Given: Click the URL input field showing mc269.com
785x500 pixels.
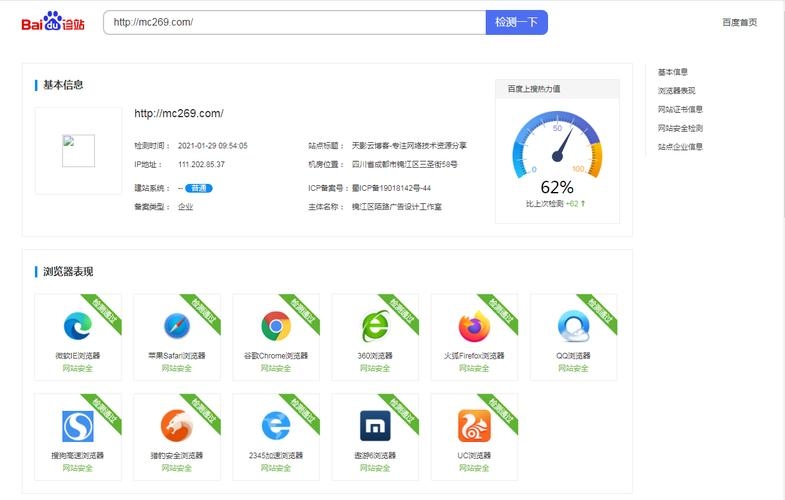Looking at the screenshot, I should [x=294, y=23].
